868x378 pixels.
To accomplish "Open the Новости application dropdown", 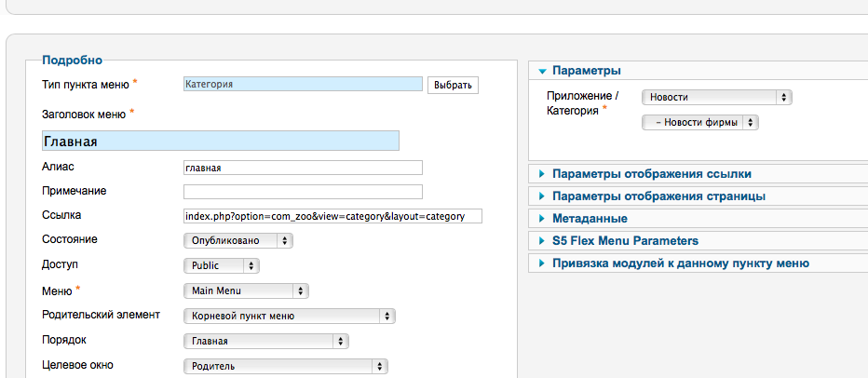I will 717,98.
